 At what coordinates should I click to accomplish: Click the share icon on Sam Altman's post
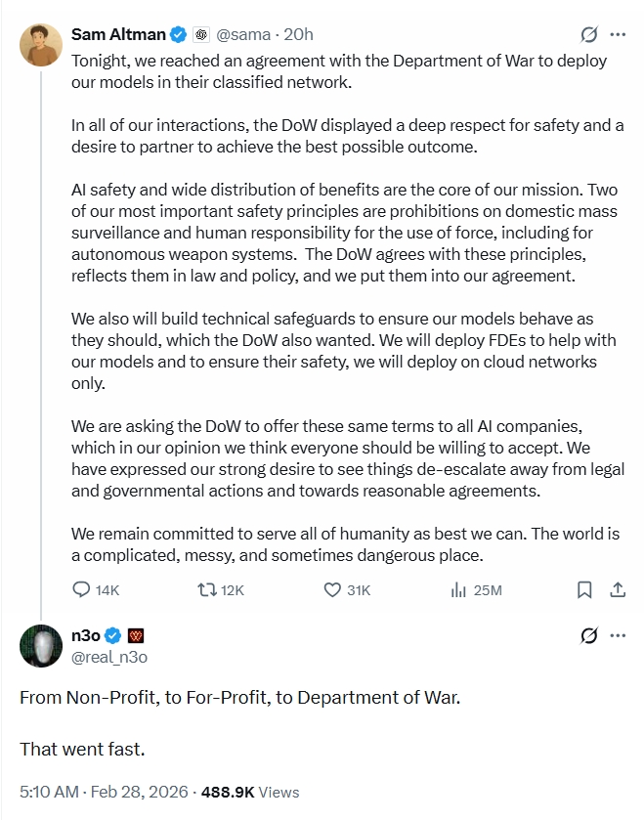[618, 589]
